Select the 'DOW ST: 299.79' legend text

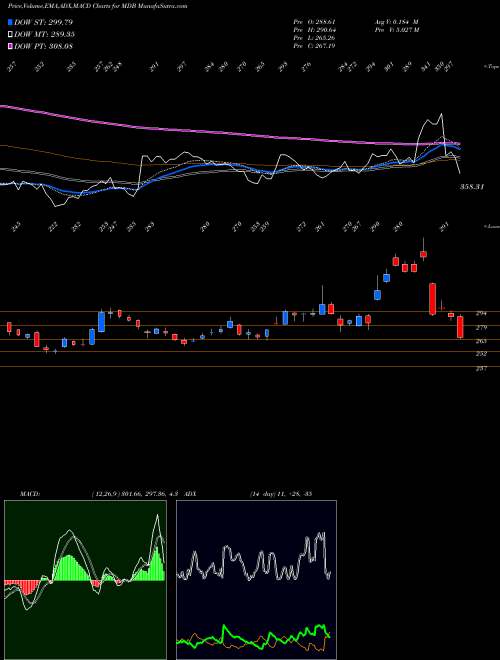click(x=43, y=22)
